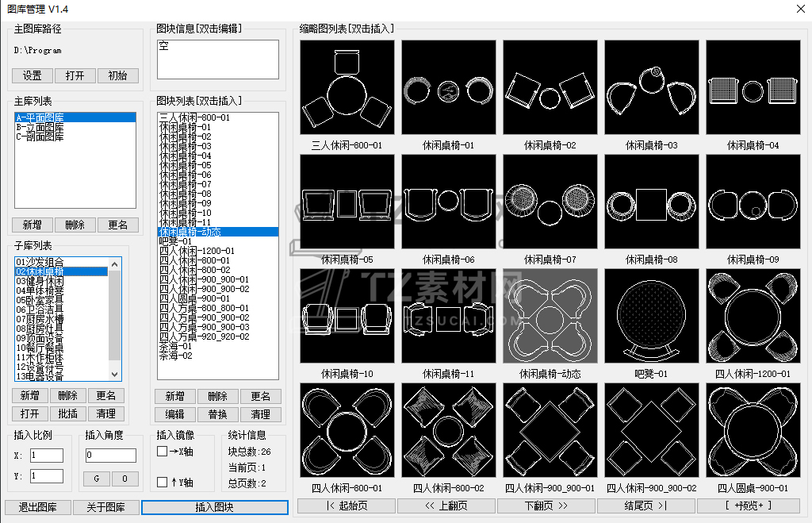Pick the 休闲桌椅-07 thumbnail image
The width and height of the screenshot is (812, 523).
tap(550, 201)
